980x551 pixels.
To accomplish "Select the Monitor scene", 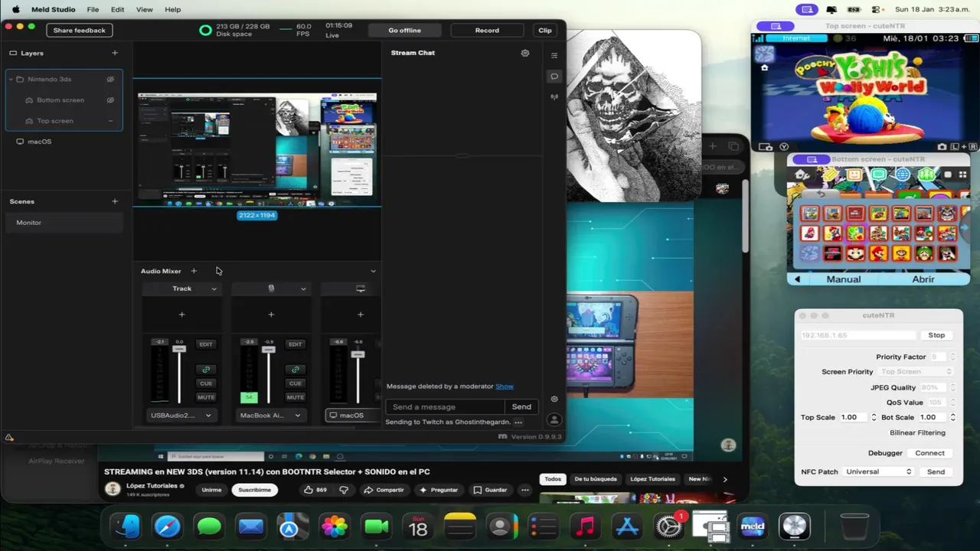I will click(x=64, y=223).
